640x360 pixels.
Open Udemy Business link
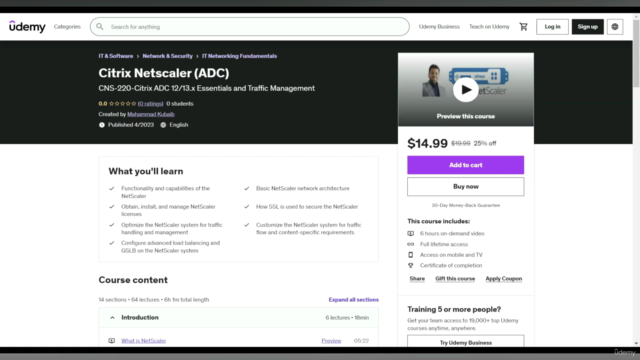[x=439, y=27]
